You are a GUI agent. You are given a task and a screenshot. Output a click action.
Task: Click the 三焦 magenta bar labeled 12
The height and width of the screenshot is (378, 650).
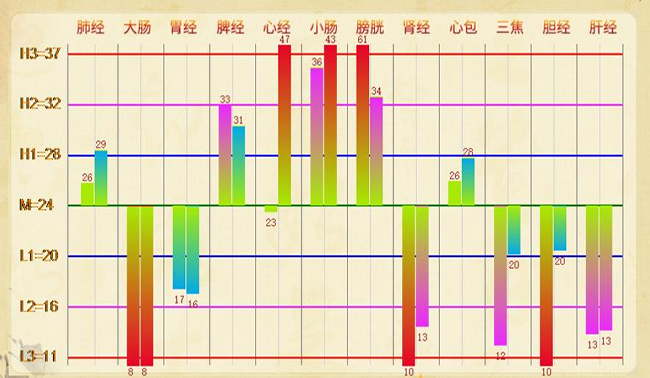tap(500, 275)
